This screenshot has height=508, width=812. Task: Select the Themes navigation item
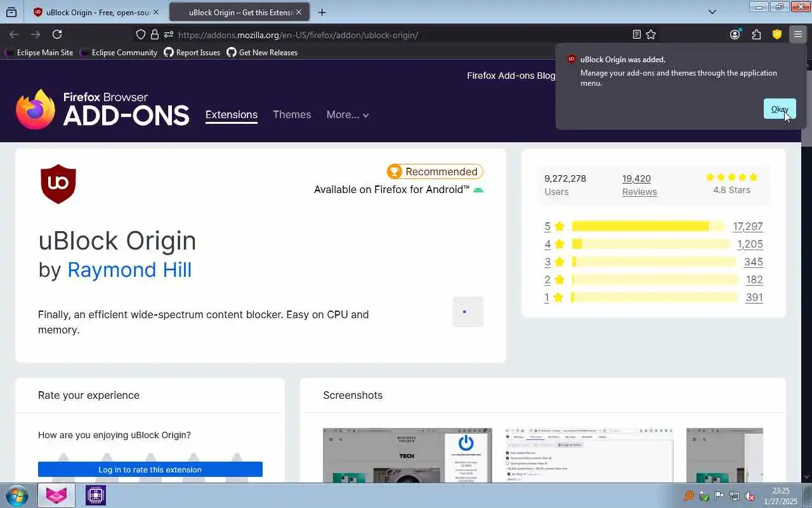coord(292,114)
